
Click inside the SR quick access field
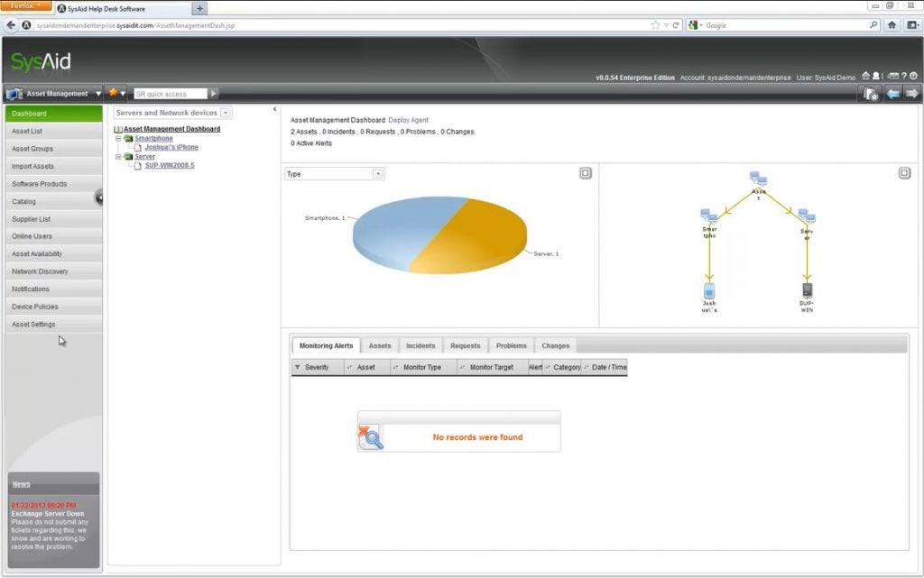point(171,93)
